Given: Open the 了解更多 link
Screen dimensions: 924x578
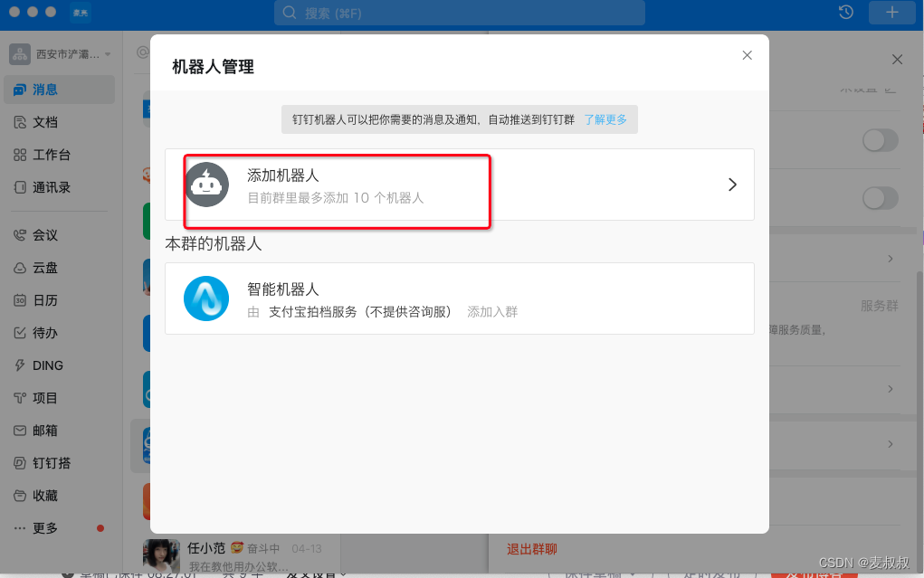Looking at the screenshot, I should [x=605, y=119].
